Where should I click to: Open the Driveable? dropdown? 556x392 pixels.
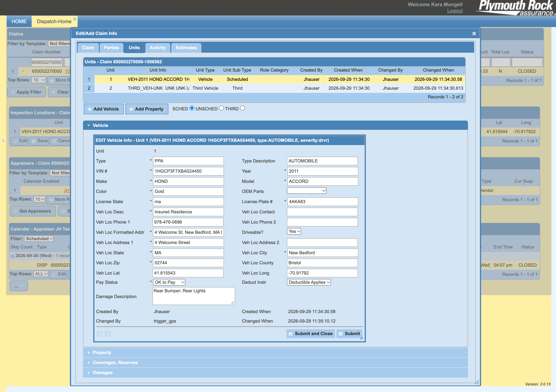tap(294, 231)
